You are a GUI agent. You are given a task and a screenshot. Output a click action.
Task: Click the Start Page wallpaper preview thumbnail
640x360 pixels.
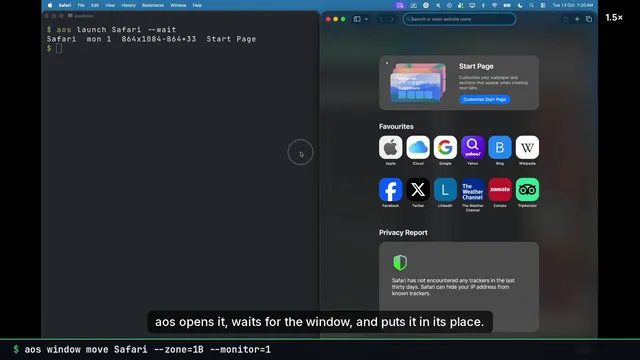click(x=417, y=82)
